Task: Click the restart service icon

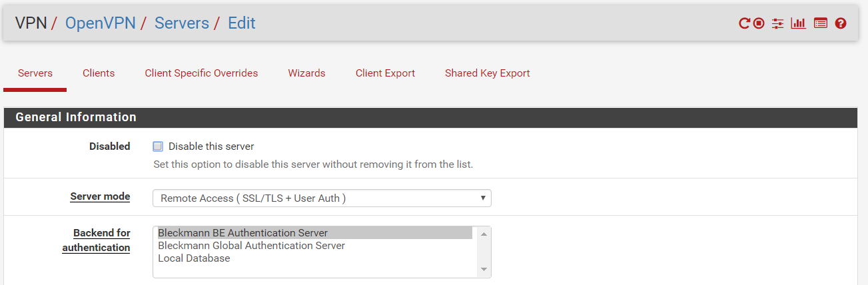Action: (744, 23)
